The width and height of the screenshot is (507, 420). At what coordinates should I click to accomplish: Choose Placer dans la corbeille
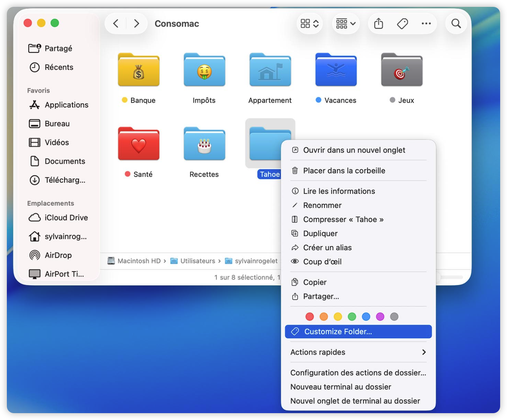(x=358, y=171)
